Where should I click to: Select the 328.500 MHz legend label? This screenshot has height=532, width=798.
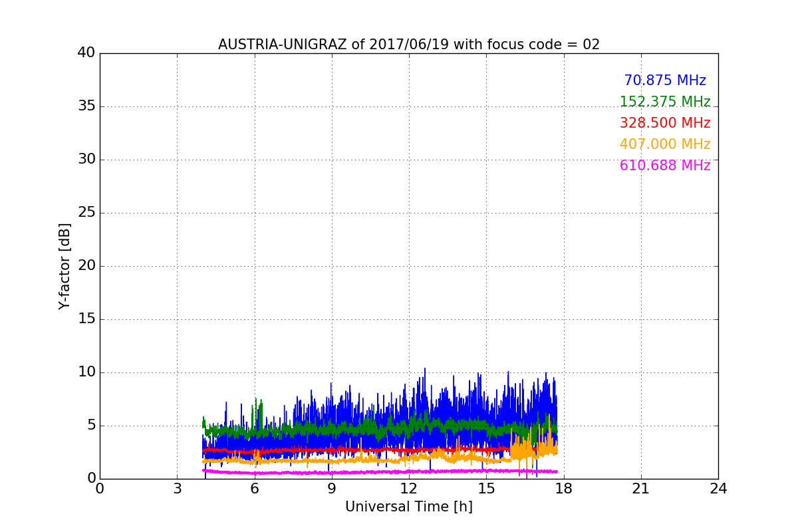pyautogui.click(x=665, y=123)
